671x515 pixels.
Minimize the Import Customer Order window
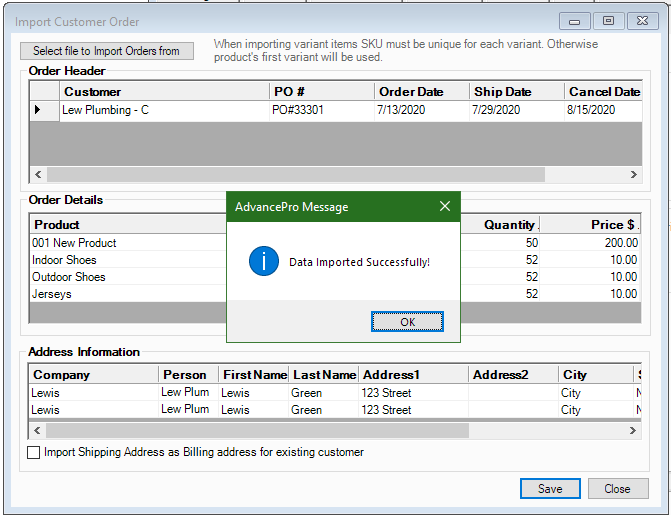coord(574,21)
